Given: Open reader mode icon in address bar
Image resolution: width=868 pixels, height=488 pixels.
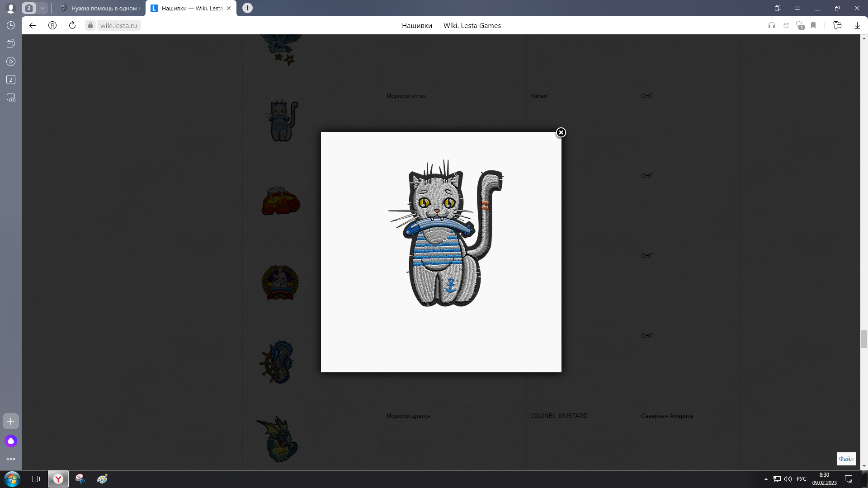Looking at the screenshot, I should pyautogui.click(x=786, y=25).
